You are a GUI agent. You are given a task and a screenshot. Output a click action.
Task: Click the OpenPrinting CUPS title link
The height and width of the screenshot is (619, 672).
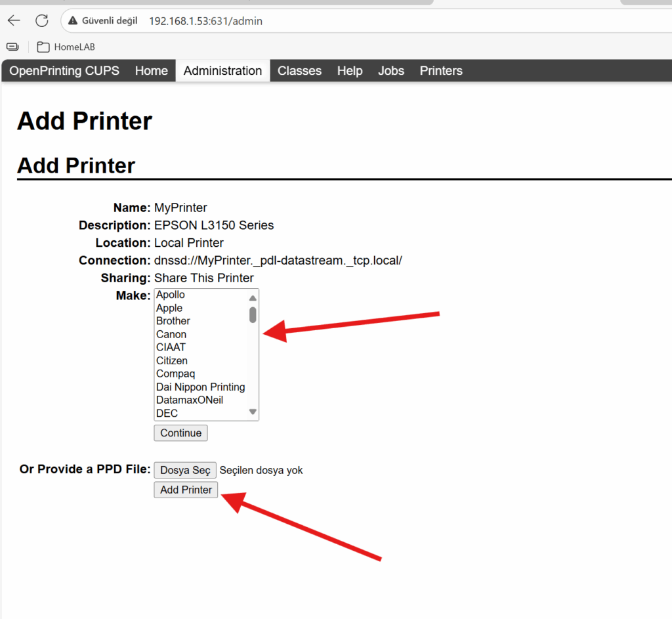(x=64, y=71)
